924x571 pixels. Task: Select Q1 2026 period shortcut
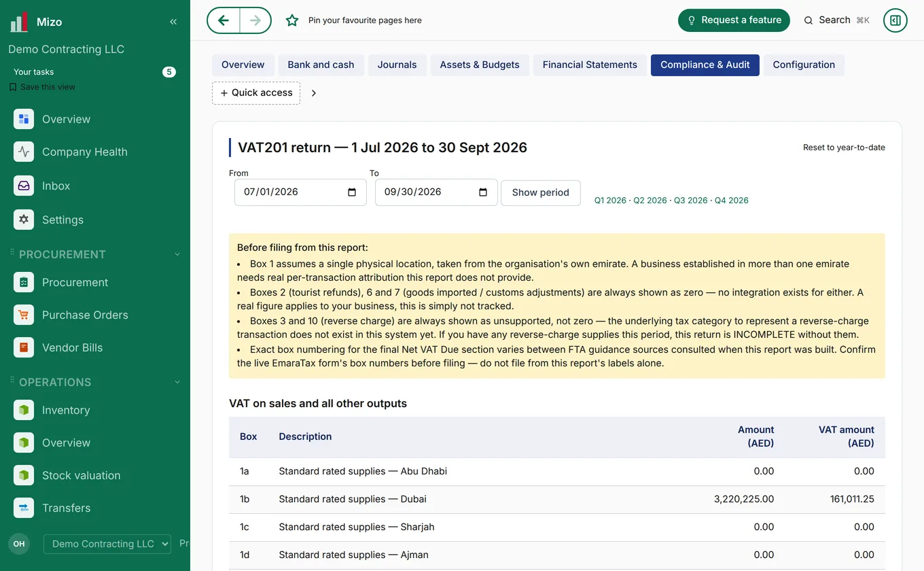pos(610,201)
